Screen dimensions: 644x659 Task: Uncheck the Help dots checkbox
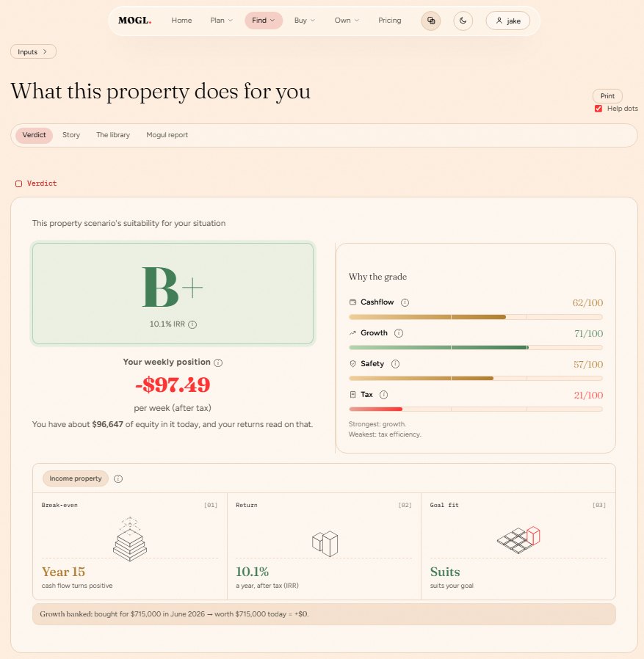(598, 109)
